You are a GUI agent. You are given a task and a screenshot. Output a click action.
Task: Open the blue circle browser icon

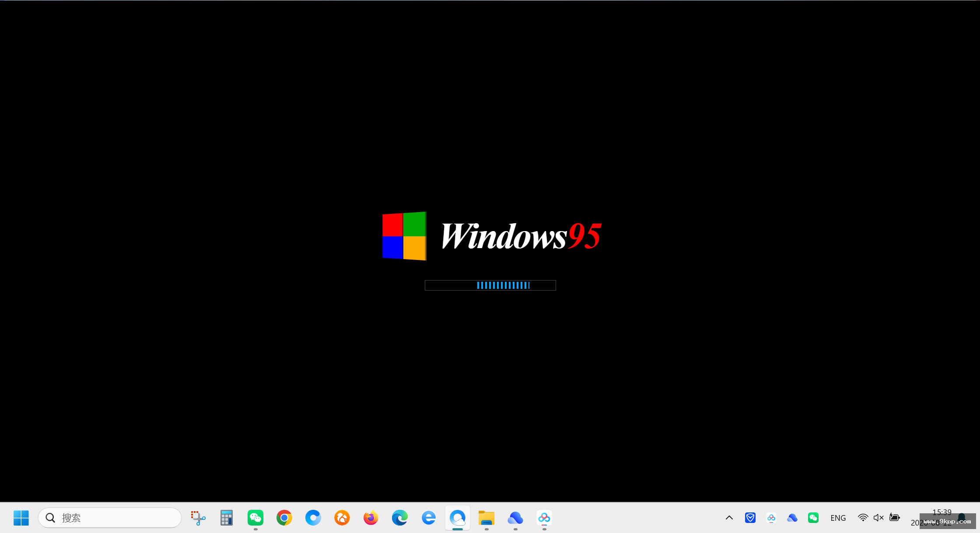(x=313, y=518)
